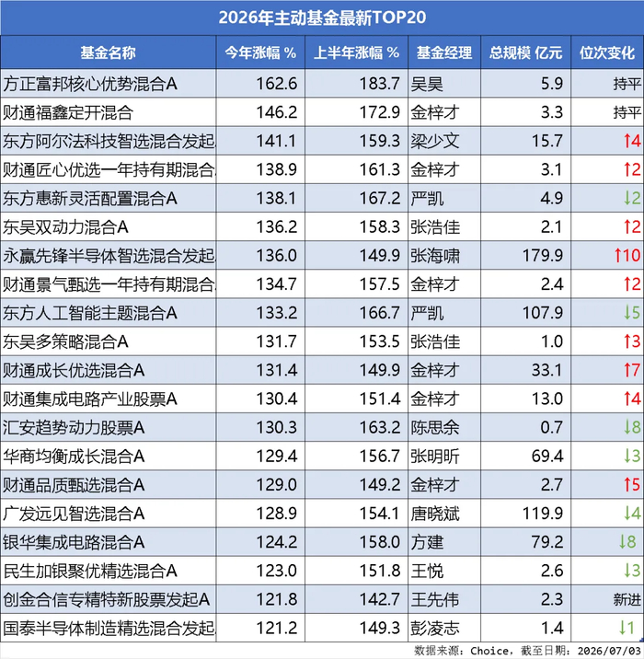
Task: Click the 136.0 year-to-date gain value
Action: tap(277, 256)
